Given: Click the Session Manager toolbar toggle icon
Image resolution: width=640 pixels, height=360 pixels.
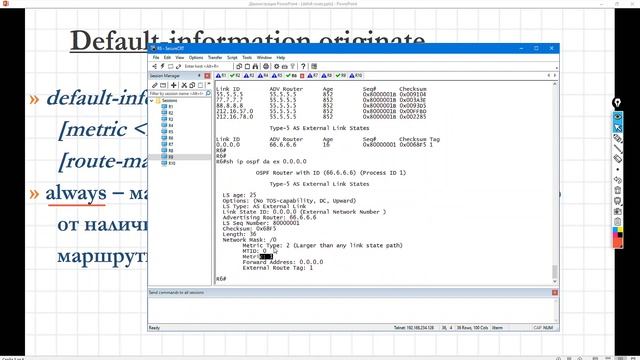Looking at the screenshot, I should tap(155, 66).
